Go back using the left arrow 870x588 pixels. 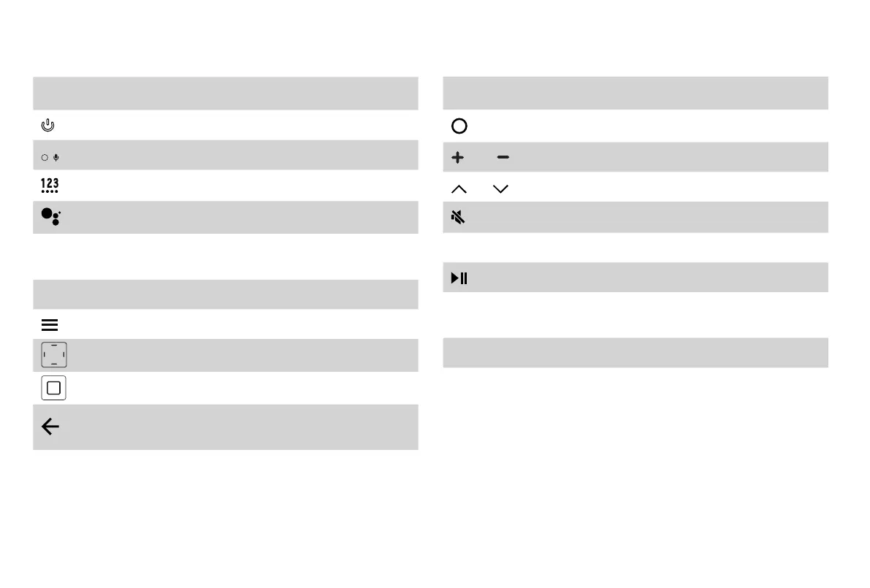coord(50,427)
